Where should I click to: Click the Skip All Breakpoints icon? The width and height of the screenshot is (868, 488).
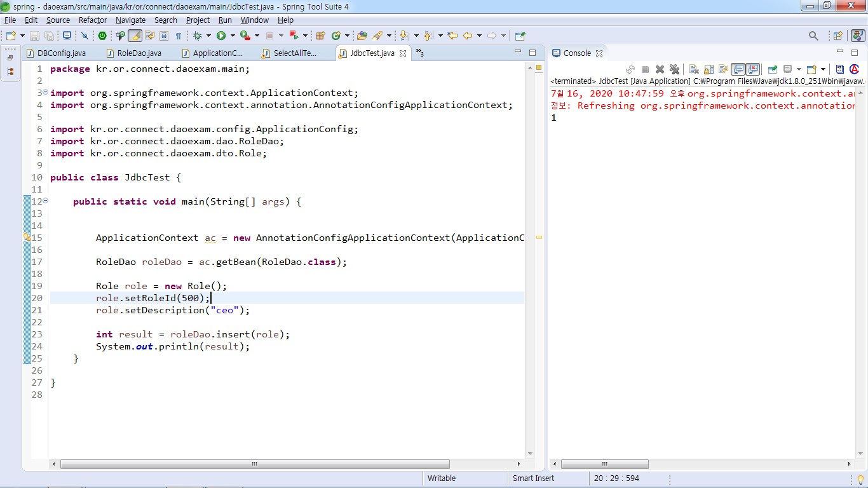click(85, 36)
